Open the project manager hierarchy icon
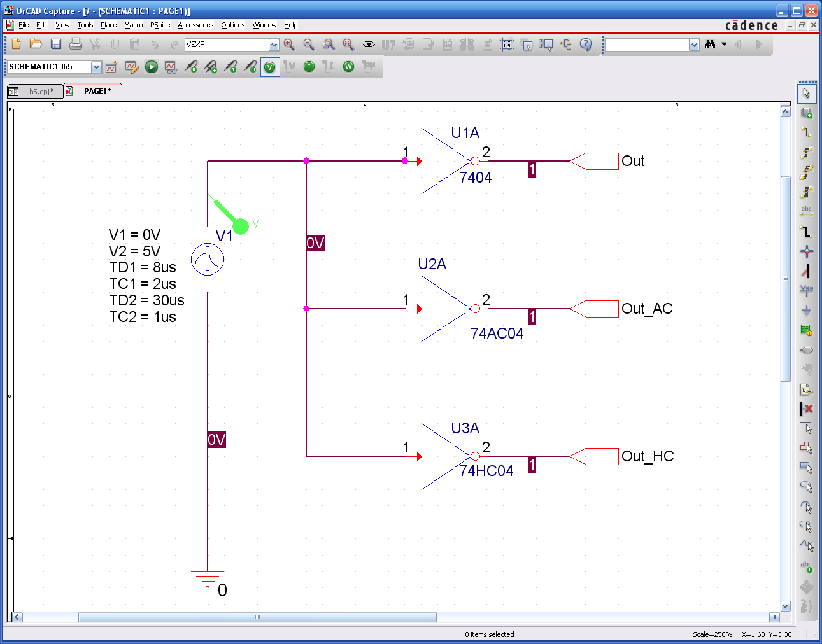 (566, 44)
